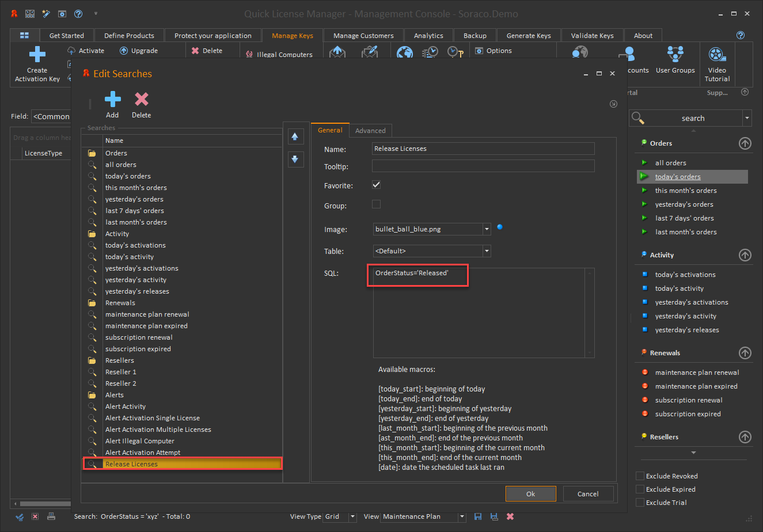Click the Add search plus icon

(x=112, y=99)
